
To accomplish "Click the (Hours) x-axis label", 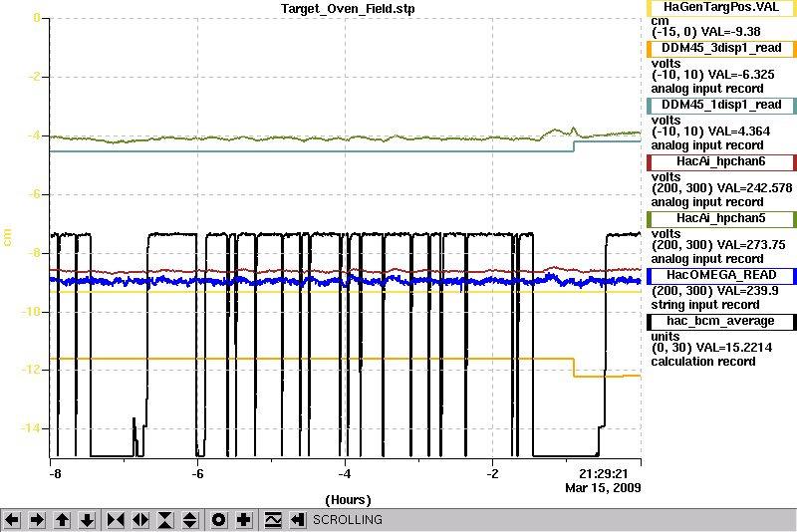I will pyautogui.click(x=348, y=500).
